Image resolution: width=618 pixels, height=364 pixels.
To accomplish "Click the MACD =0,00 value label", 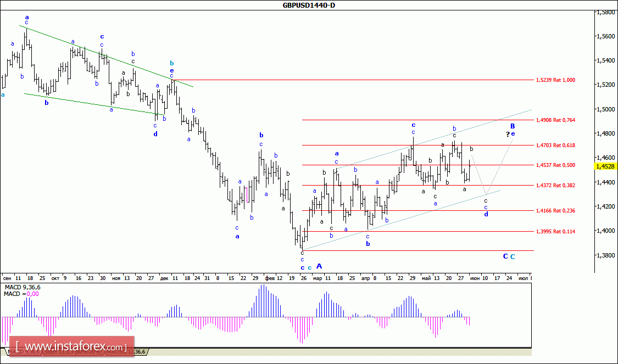I will pyautogui.click(x=21, y=294).
